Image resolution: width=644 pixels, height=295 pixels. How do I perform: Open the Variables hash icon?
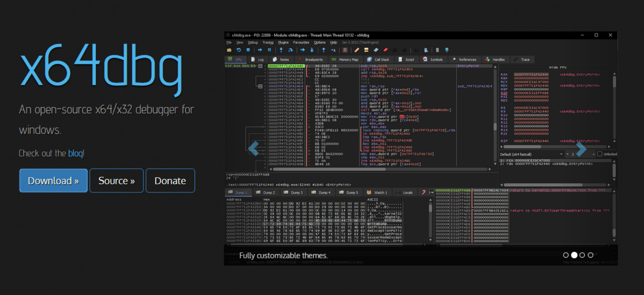coord(404,50)
